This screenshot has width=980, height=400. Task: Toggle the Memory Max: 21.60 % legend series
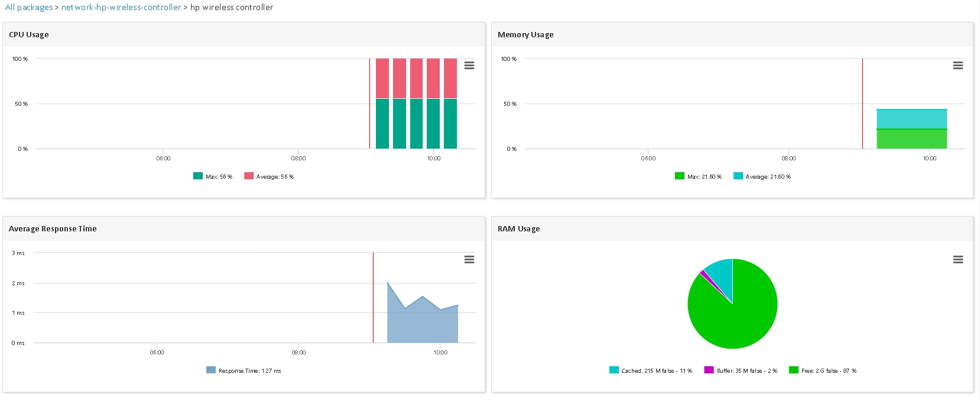(698, 176)
